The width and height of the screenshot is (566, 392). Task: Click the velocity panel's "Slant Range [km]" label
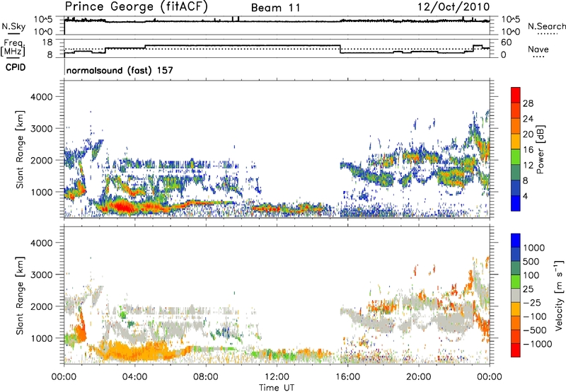[20, 295]
